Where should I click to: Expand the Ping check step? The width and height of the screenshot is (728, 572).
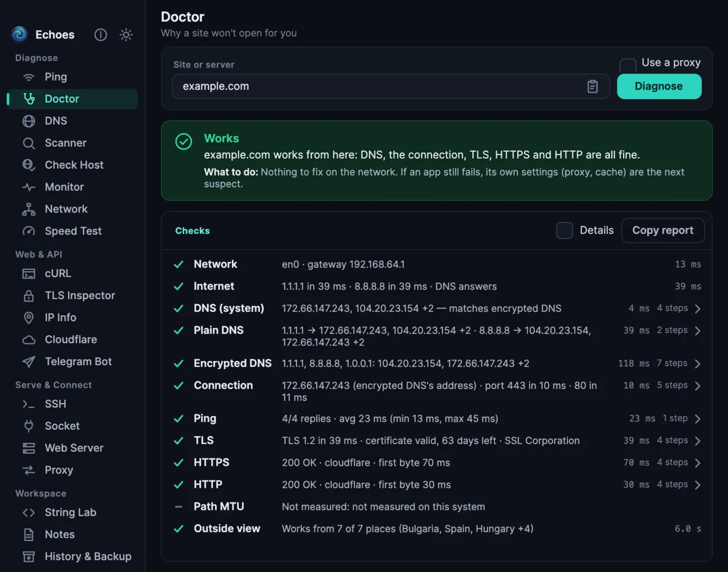698,419
